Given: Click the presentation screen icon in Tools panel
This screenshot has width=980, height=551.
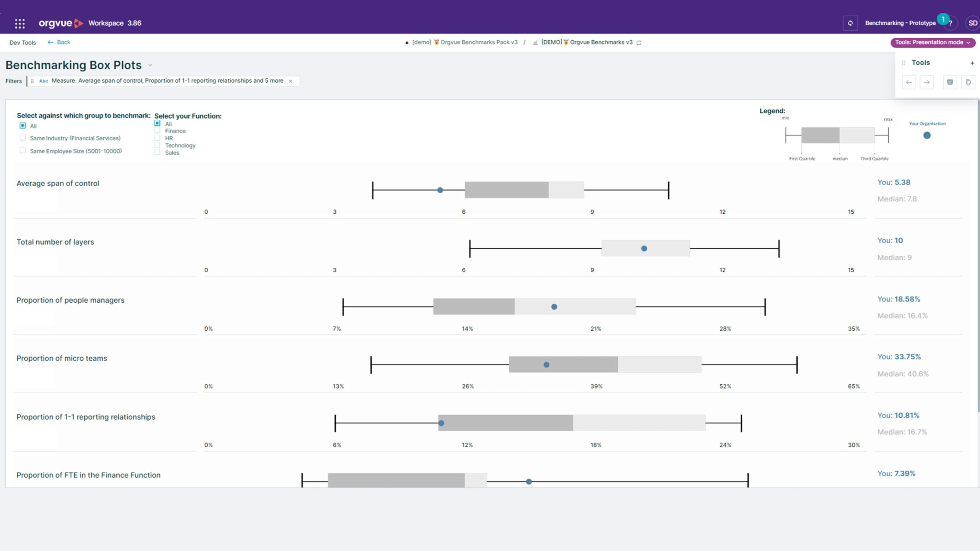Looking at the screenshot, I should point(950,82).
